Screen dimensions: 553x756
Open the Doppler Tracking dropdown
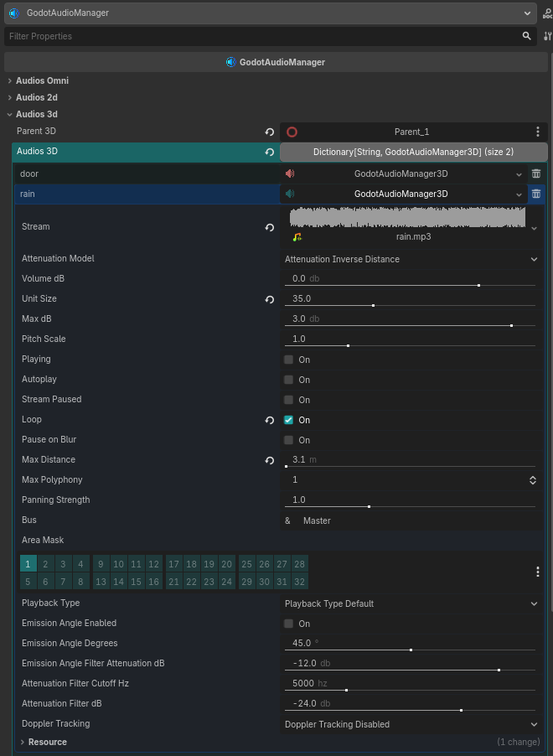click(411, 724)
